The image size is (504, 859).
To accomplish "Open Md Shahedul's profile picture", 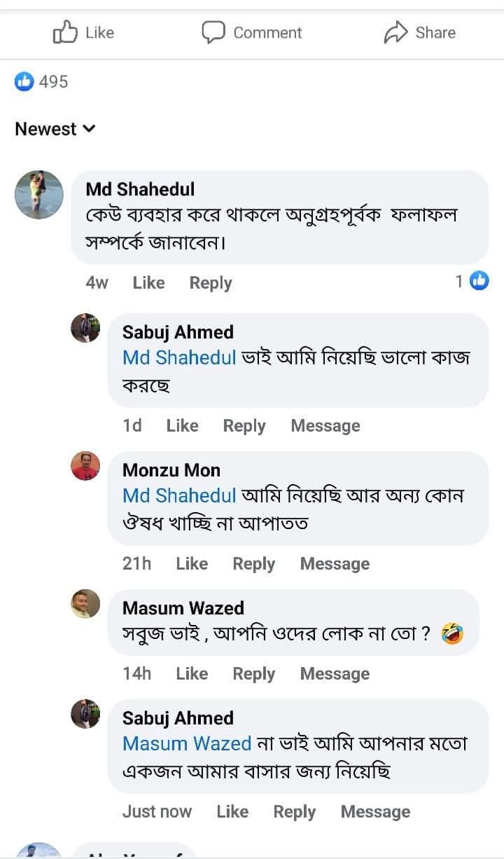I will [x=39, y=195].
